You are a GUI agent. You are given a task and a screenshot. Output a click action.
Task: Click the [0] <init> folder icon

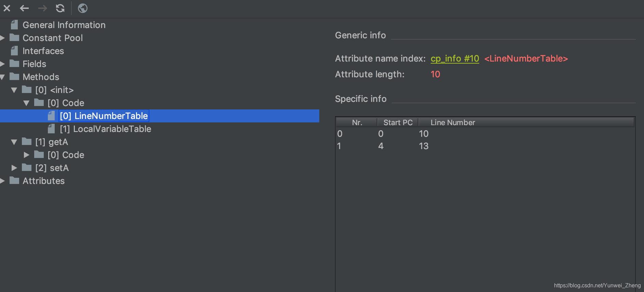coord(27,90)
